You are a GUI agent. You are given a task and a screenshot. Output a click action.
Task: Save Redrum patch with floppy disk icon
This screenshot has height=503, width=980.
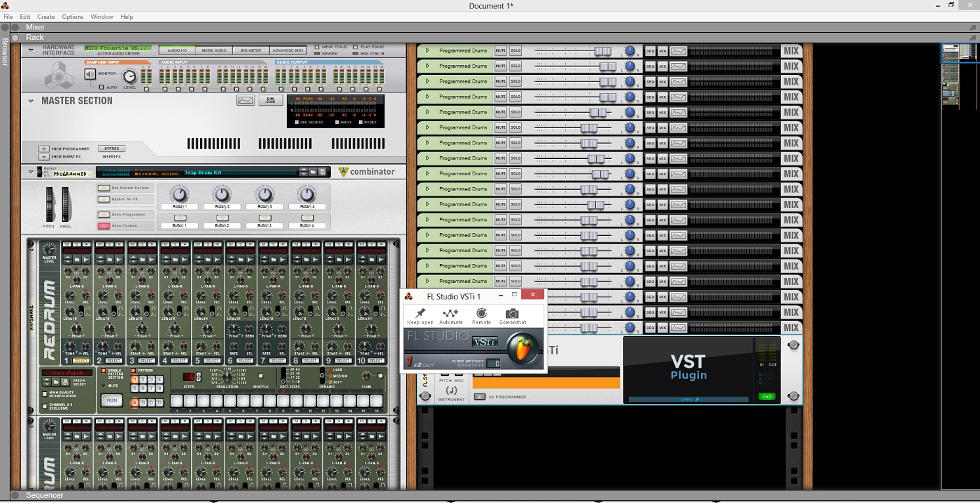coord(65,381)
